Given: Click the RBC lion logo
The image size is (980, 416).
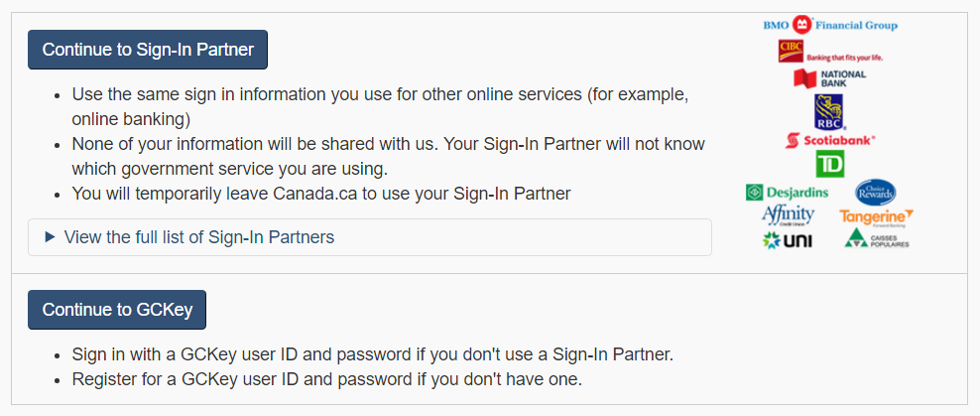Looking at the screenshot, I should [829, 112].
